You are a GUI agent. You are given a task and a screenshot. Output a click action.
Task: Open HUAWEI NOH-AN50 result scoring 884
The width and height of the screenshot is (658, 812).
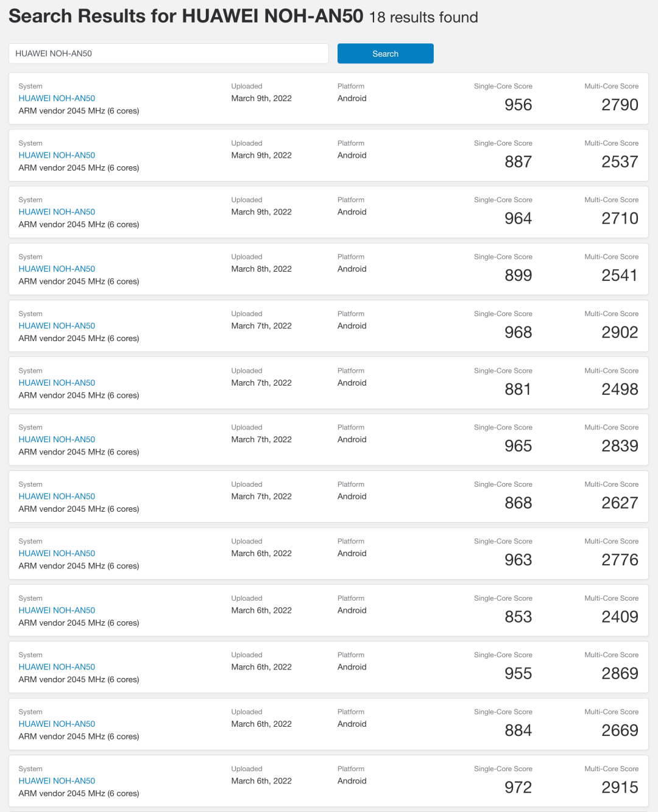click(57, 724)
